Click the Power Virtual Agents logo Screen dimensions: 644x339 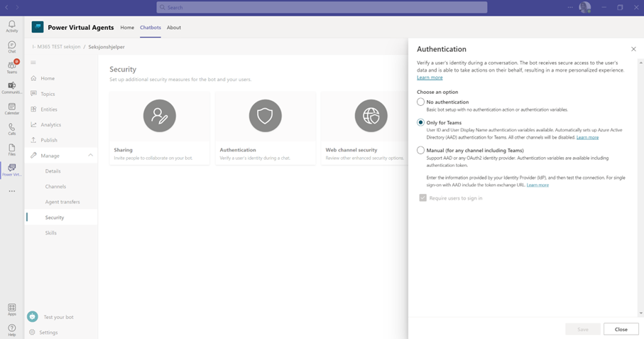[x=38, y=27]
